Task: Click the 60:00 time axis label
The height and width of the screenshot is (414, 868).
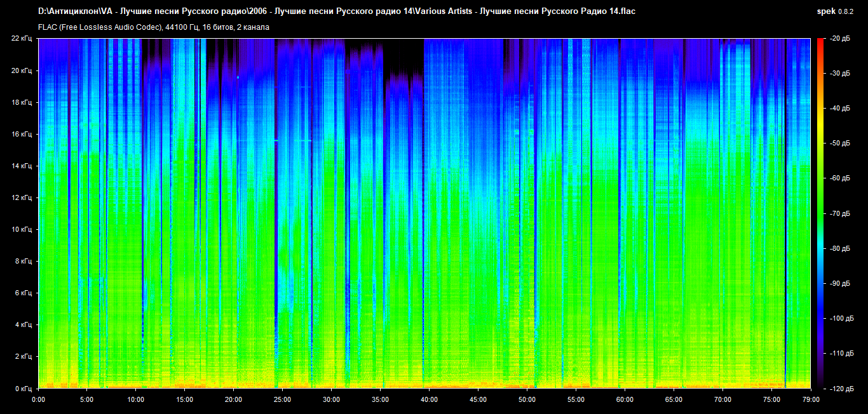Action: click(625, 399)
